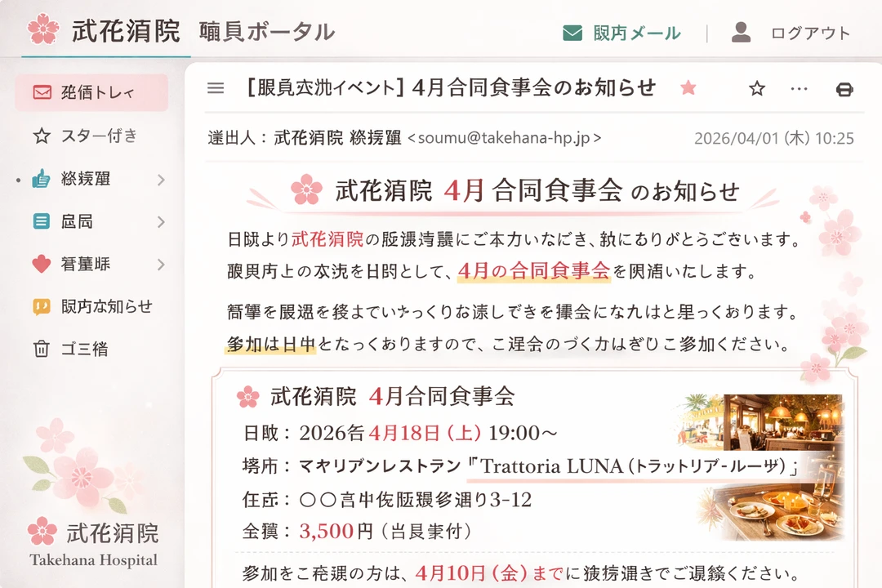Click the thumbs-up folder icon in sidebar

(41, 178)
